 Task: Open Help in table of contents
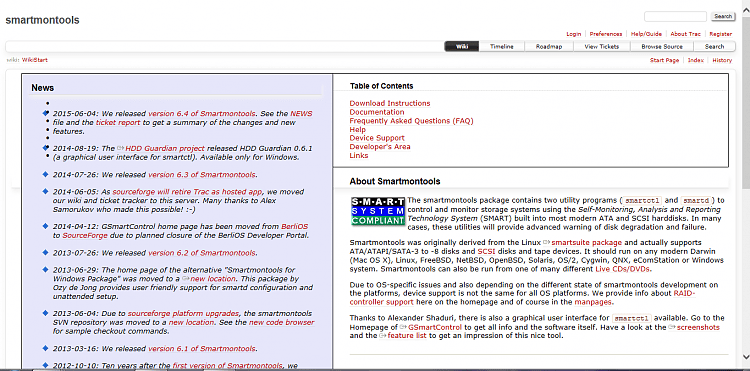(x=357, y=130)
